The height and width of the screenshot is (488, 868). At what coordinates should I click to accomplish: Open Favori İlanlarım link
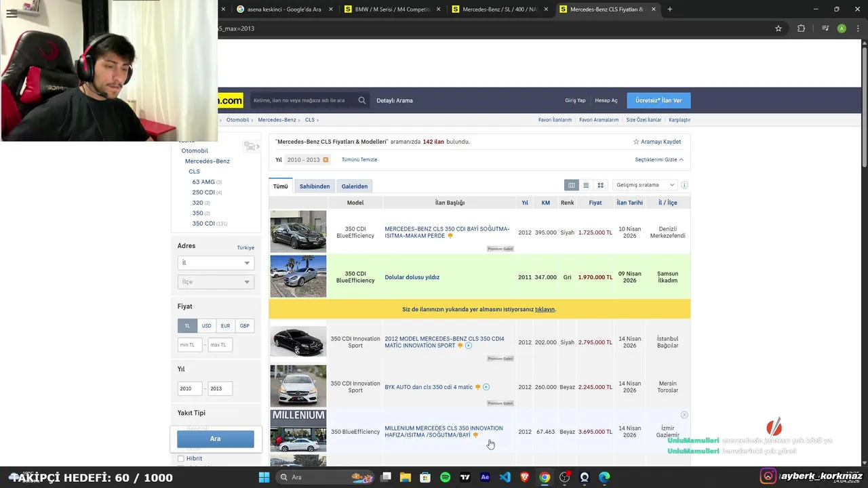click(555, 120)
